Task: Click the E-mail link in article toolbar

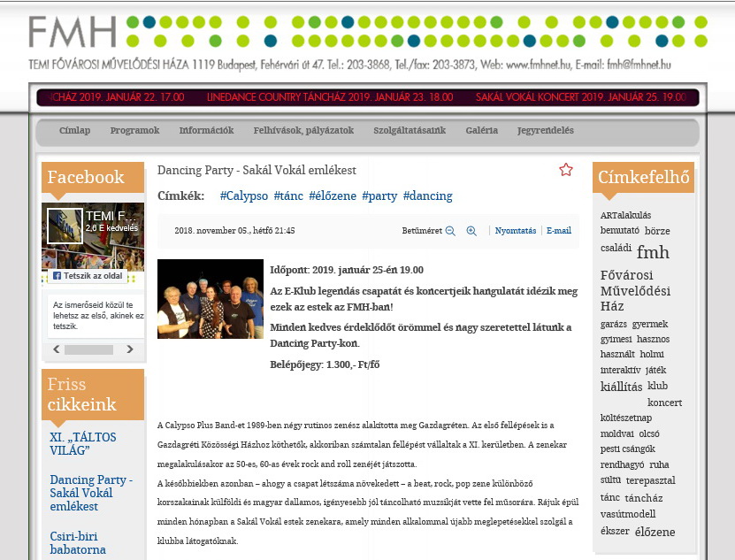Action: click(x=558, y=231)
